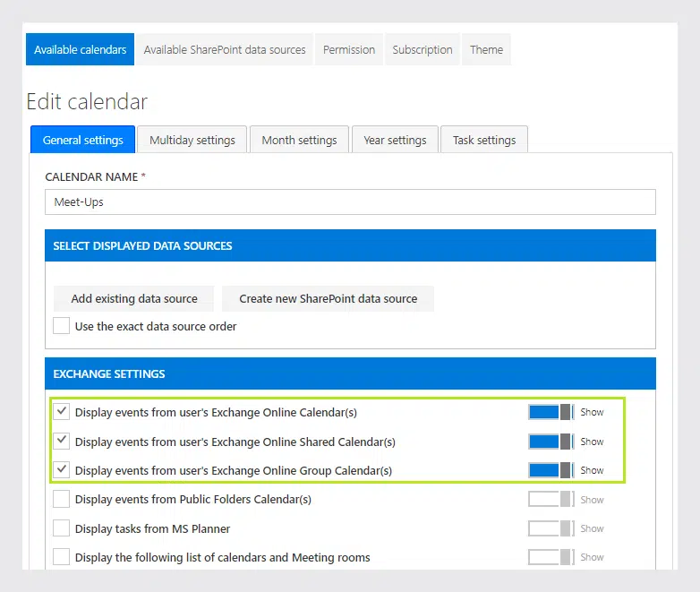Open the Year settings tab
The width and height of the screenshot is (700, 592).
click(x=395, y=140)
